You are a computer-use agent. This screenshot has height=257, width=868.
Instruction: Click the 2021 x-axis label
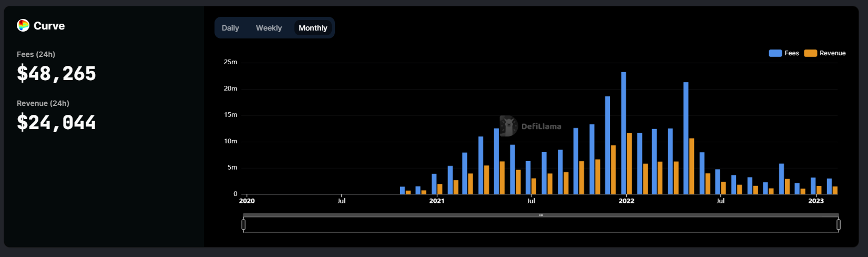436,201
